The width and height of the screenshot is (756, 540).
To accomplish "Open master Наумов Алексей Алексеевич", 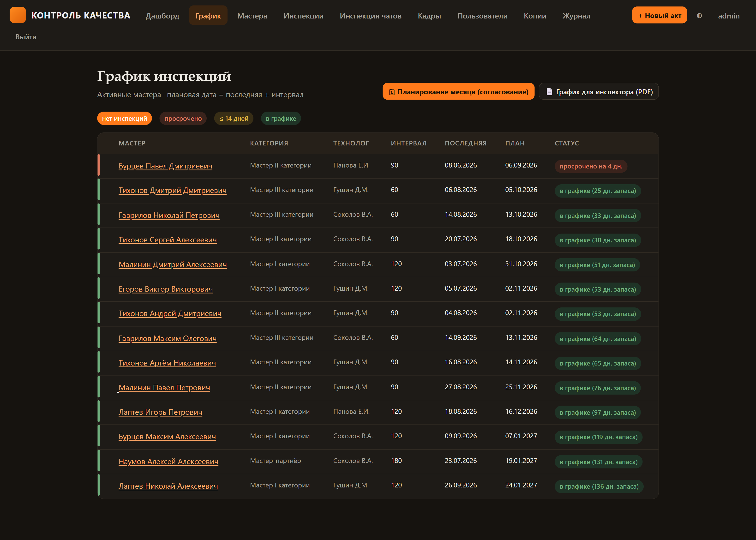I will (168, 462).
